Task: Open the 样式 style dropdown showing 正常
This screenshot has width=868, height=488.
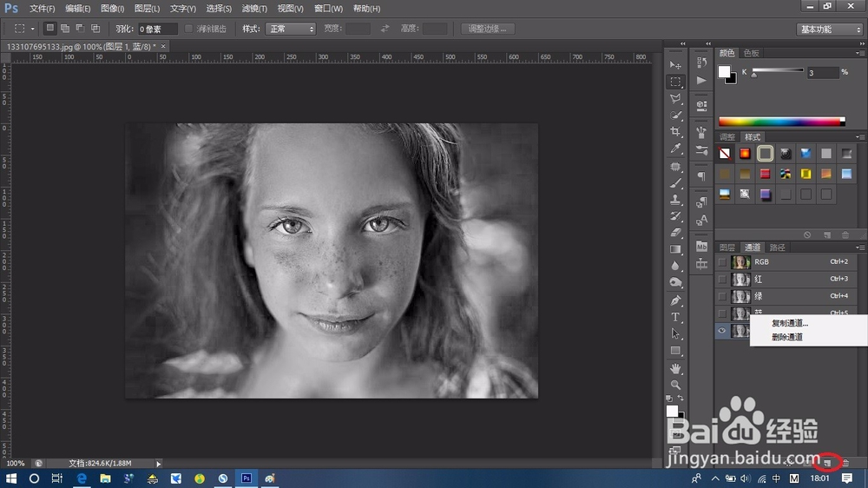Action: click(291, 29)
